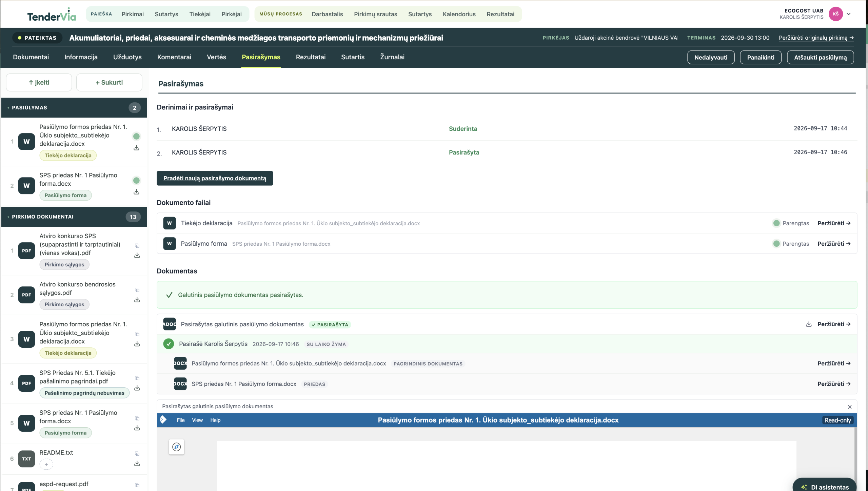Open the File menu in document viewer

point(180,420)
